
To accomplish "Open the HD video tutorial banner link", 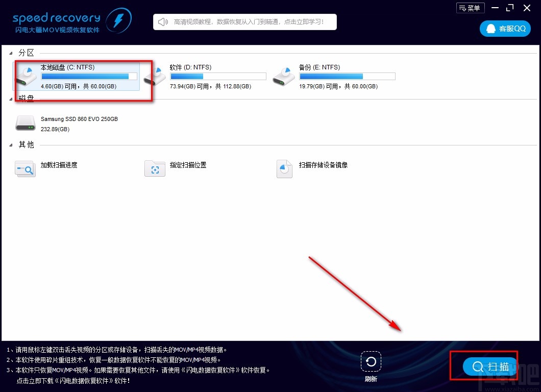I will [248, 22].
